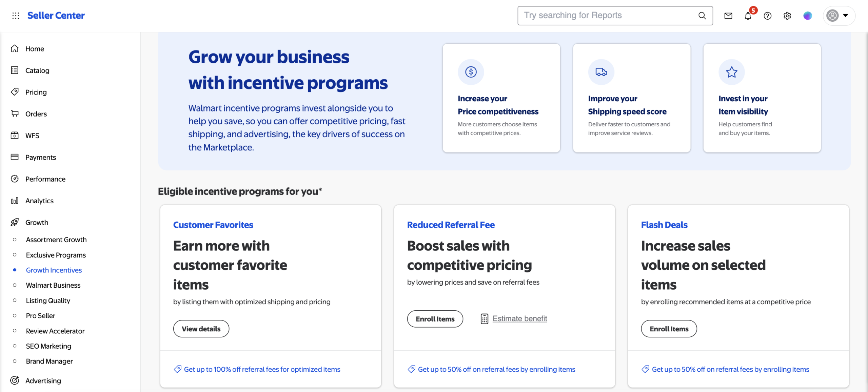The image size is (868, 392).
Task: Open the mail messages icon
Action: pyautogui.click(x=728, y=16)
